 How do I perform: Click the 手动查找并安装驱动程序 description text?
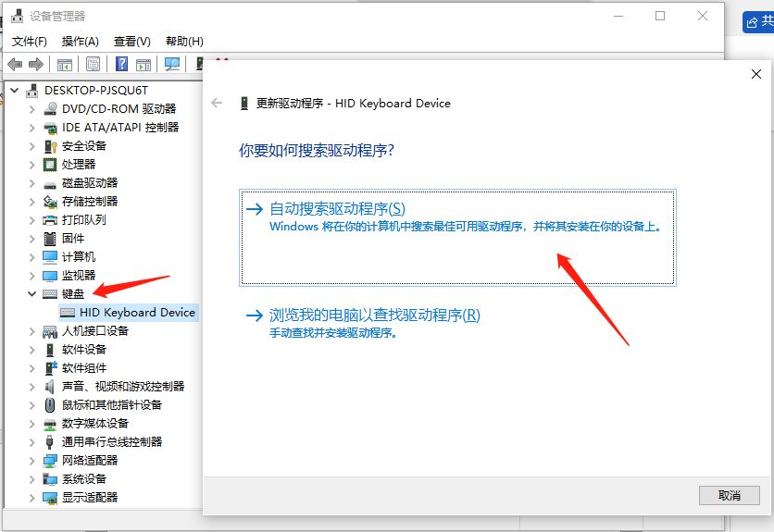[333, 333]
